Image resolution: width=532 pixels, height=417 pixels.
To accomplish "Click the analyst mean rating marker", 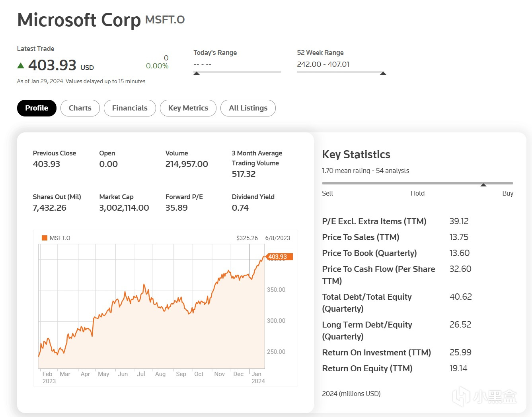I will click(x=483, y=185).
